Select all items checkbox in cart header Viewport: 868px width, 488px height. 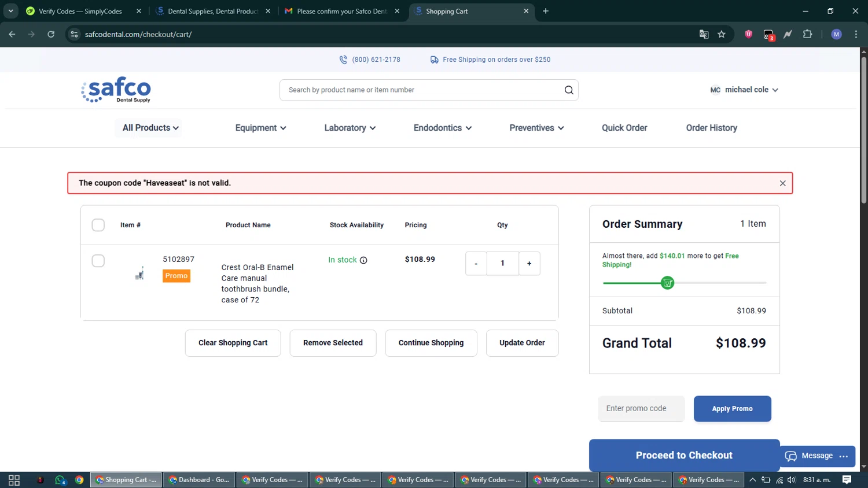tap(98, 225)
